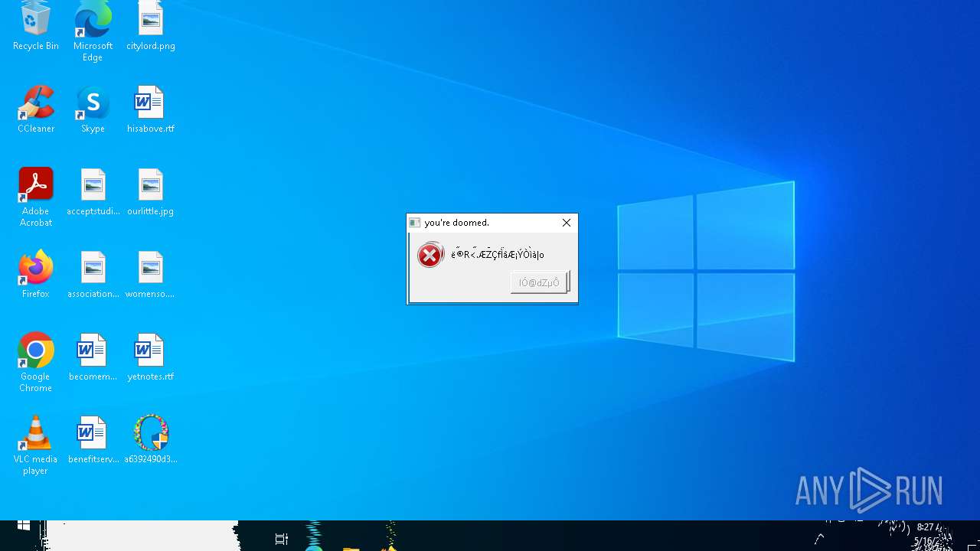This screenshot has height=551, width=980.
Task: Open the Recycle Bin icon
Action: (x=35, y=26)
